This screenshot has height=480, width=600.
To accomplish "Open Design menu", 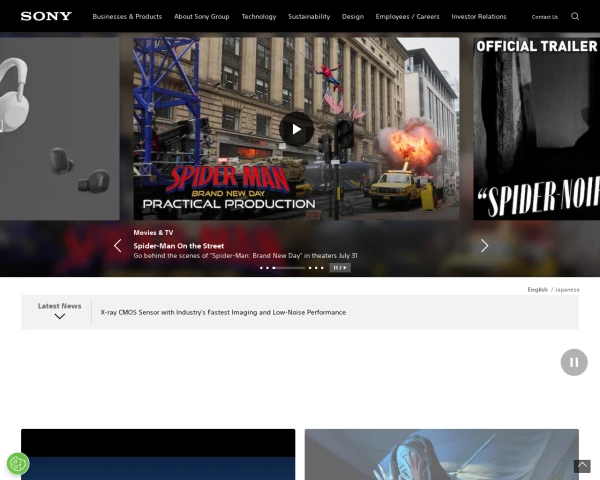I will [x=353, y=16].
